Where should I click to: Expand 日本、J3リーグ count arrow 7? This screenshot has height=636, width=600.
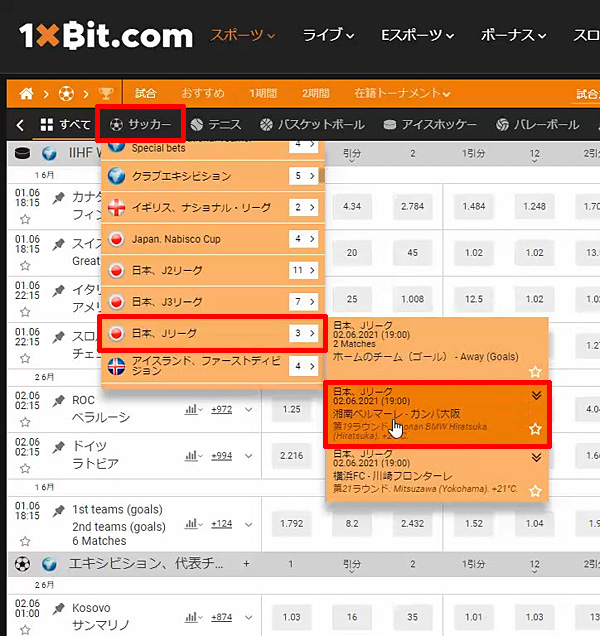tap(304, 302)
